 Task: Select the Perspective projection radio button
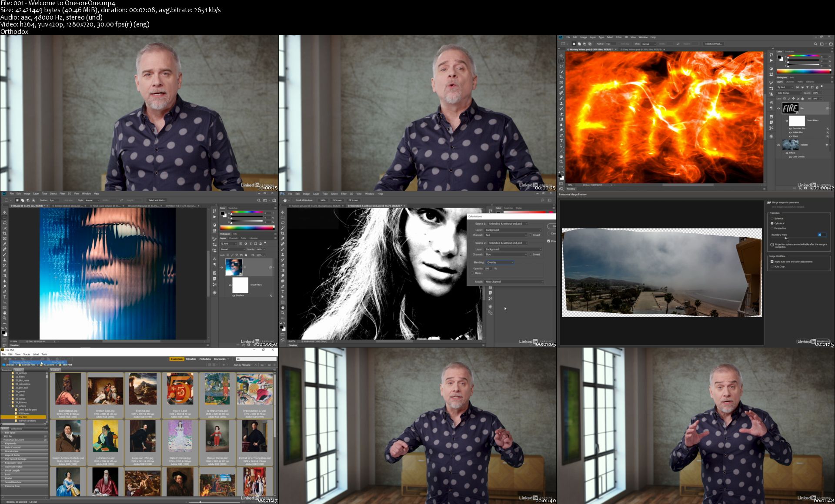click(772, 228)
